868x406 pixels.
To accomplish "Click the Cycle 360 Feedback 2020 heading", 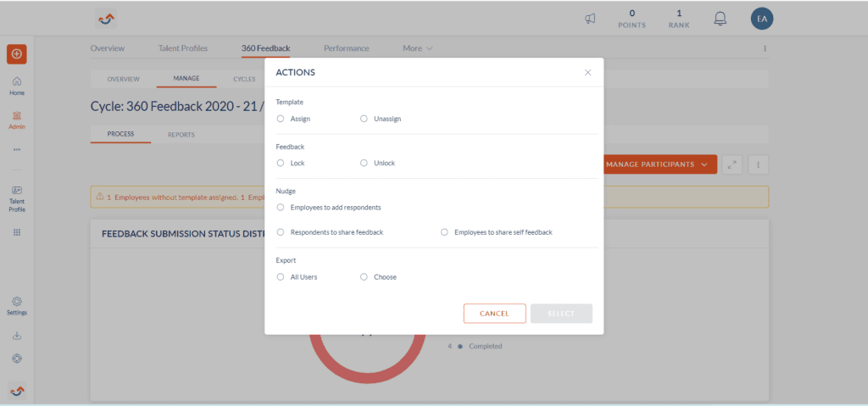I will [176, 106].
